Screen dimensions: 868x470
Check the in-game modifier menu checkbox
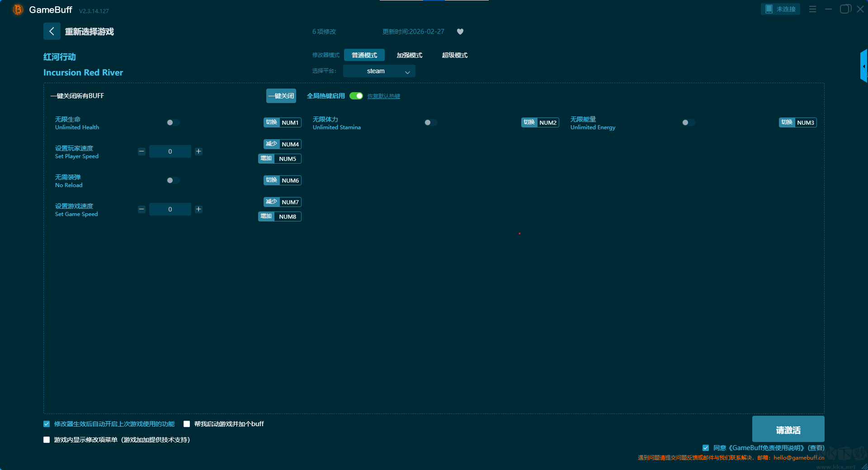pos(47,440)
